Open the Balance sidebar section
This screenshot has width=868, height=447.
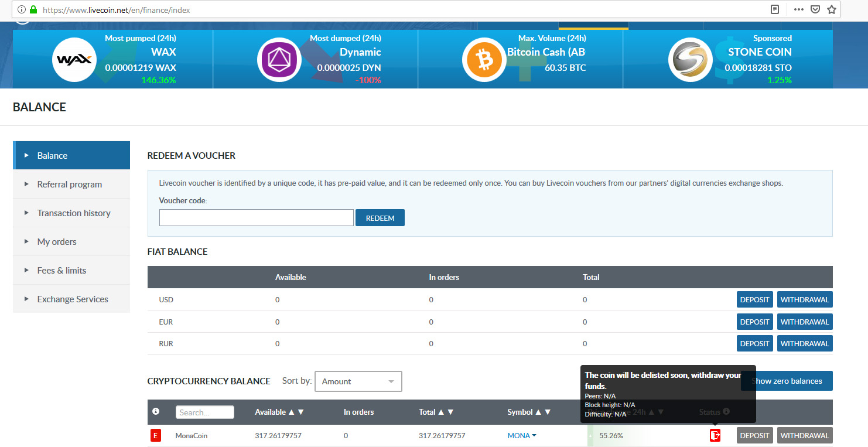(71, 155)
